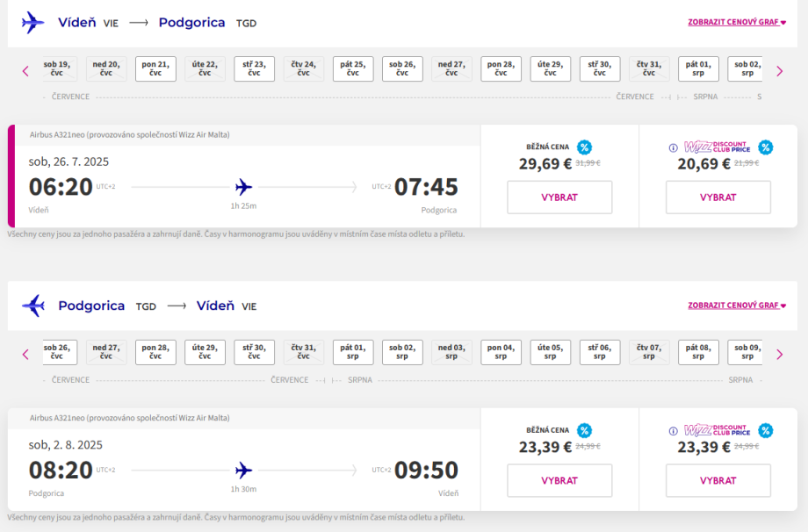The width and height of the screenshot is (808, 532).
Task: Click the percent badge next to return Discount Club price
Action: 765,431
